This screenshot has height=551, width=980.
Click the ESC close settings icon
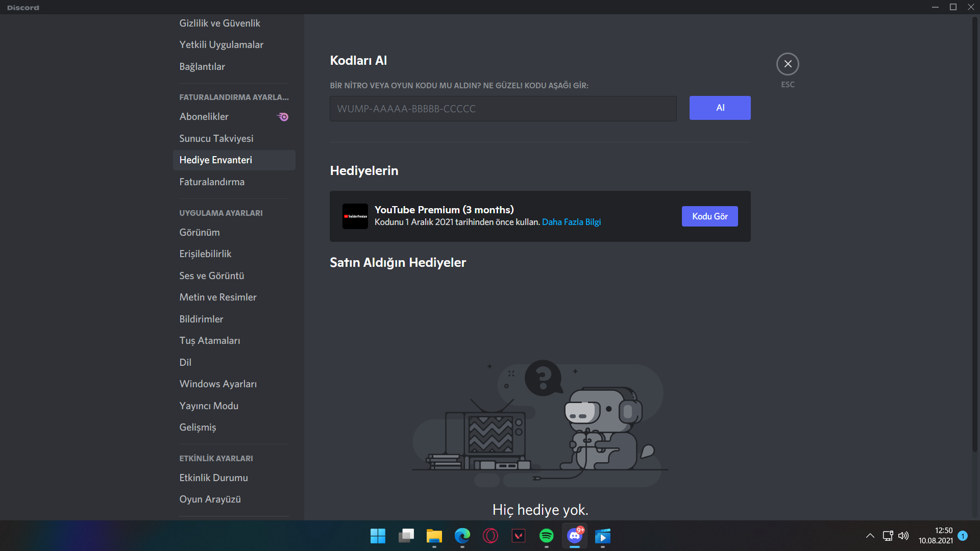tap(788, 64)
